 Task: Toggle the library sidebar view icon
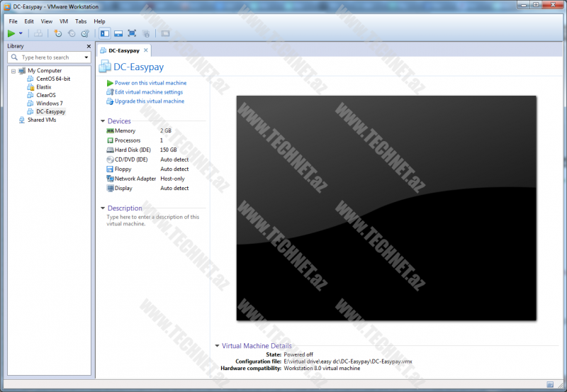[x=105, y=33]
